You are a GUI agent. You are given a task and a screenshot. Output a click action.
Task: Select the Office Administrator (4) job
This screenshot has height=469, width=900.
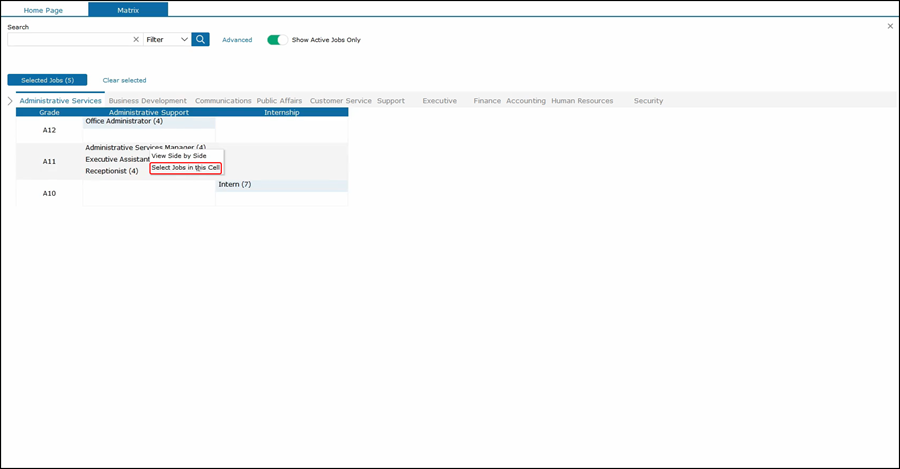[x=124, y=121]
